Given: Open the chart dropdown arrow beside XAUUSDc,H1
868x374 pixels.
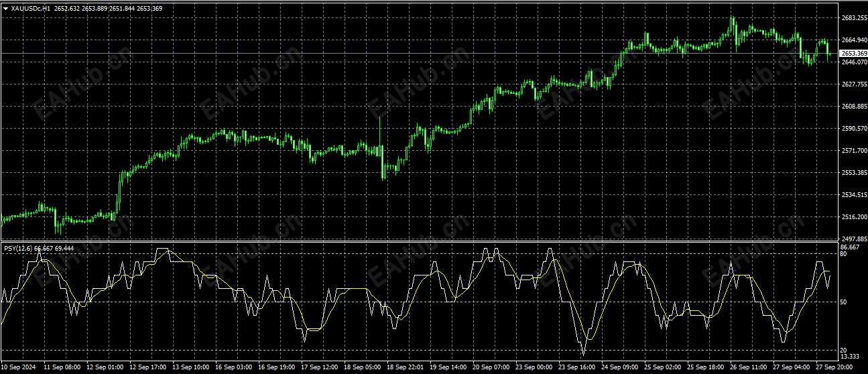Looking at the screenshot, I should tap(5, 8).
